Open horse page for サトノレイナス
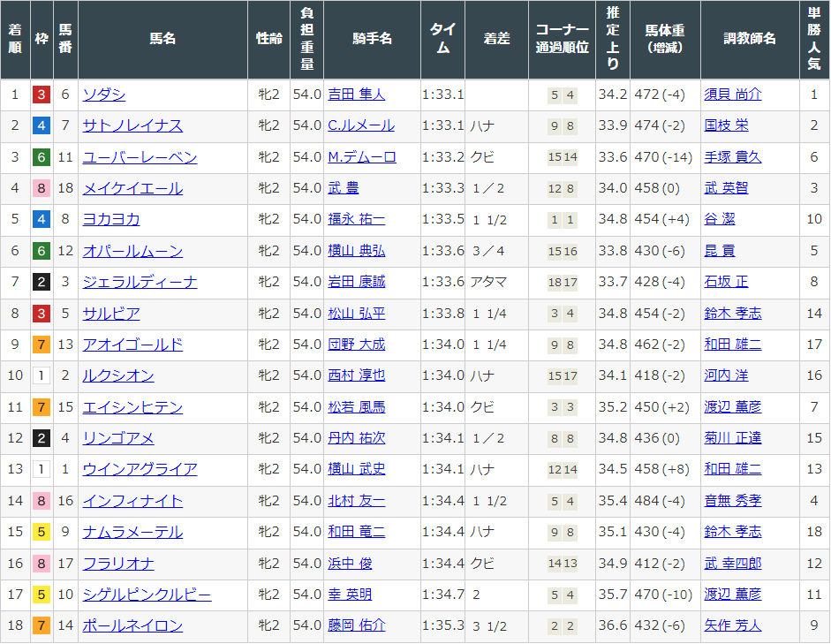Viewport: 831px width, 644px height. point(132,126)
